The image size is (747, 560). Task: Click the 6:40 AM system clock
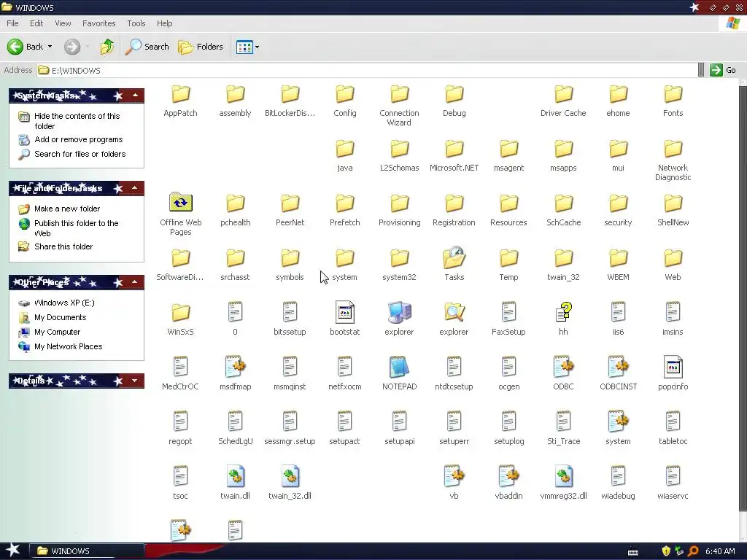click(720, 551)
